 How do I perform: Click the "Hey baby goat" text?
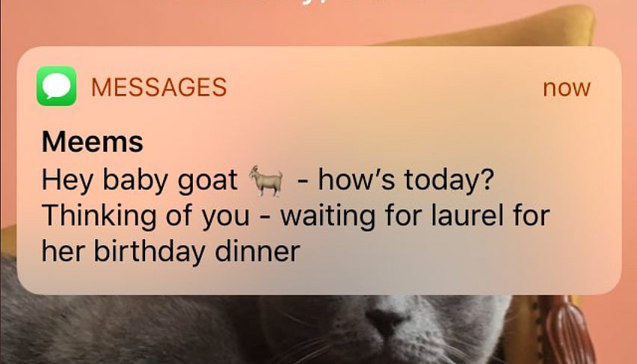click(139, 180)
